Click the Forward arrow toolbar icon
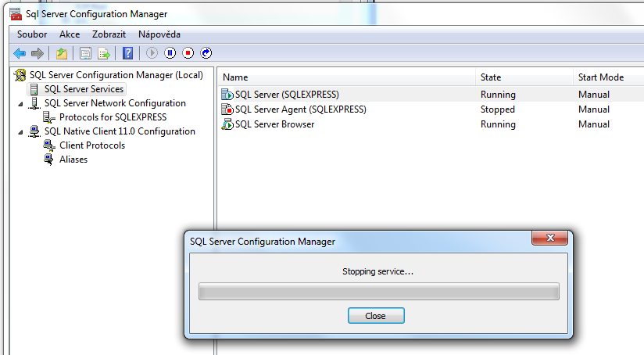644x355 pixels. [38, 53]
